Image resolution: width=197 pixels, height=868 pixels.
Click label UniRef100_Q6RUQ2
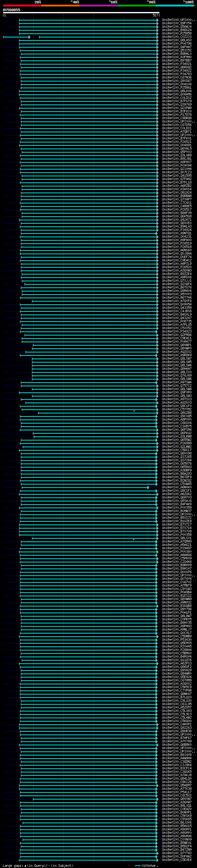pyautogui.click(x=177, y=67)
